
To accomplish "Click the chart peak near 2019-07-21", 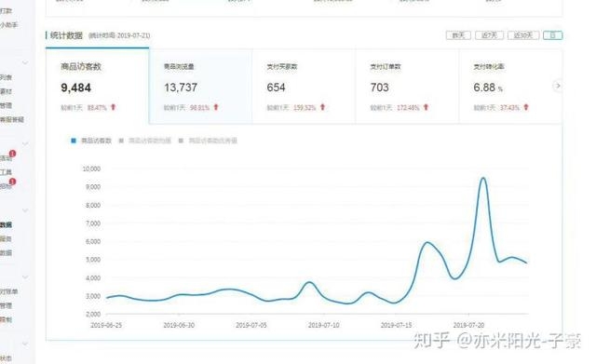I will (483, 178).
